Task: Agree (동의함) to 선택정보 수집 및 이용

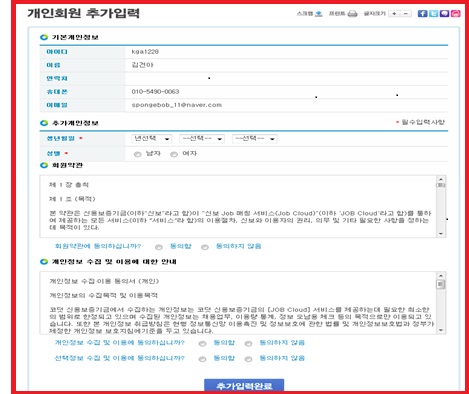Action: pyautogui.click(x=202, y=359)
